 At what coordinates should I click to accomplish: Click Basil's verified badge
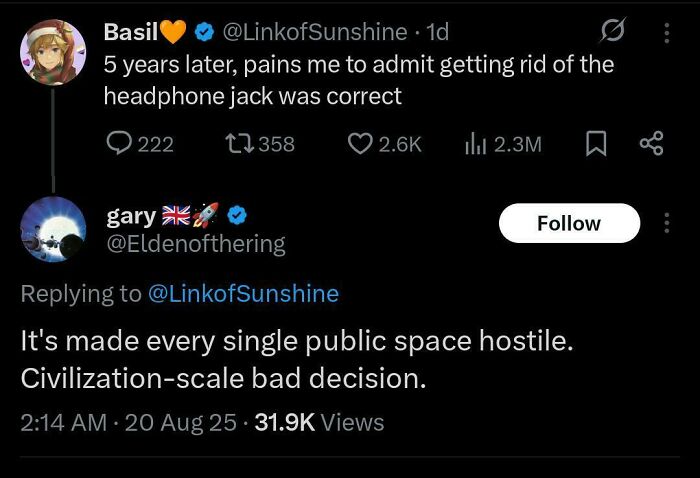click(x=203, y=32)
